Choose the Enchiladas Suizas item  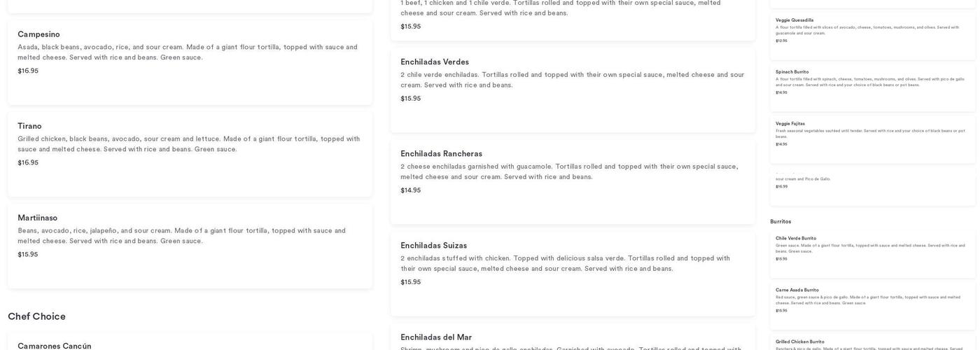[433, 246]
